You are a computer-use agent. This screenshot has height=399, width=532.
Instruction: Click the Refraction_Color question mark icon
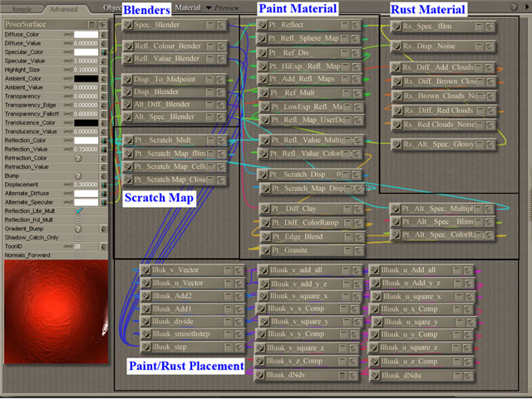click(x=77, y=156)
